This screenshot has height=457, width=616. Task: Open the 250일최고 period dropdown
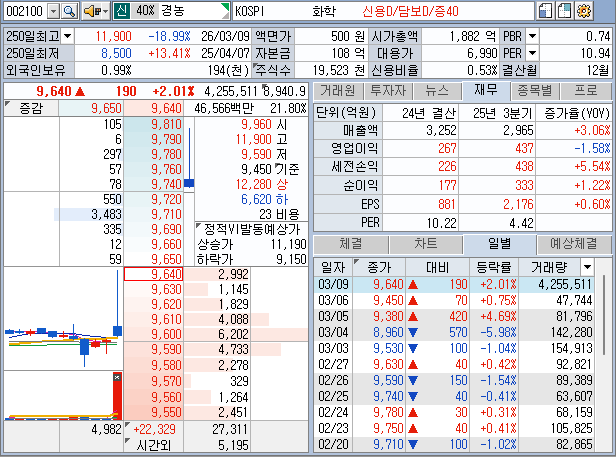[x=68, y=36]
